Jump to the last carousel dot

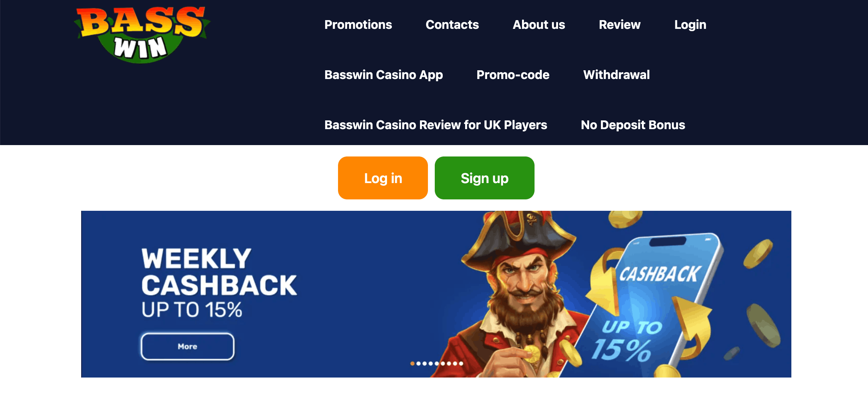(x=461, y=363)
